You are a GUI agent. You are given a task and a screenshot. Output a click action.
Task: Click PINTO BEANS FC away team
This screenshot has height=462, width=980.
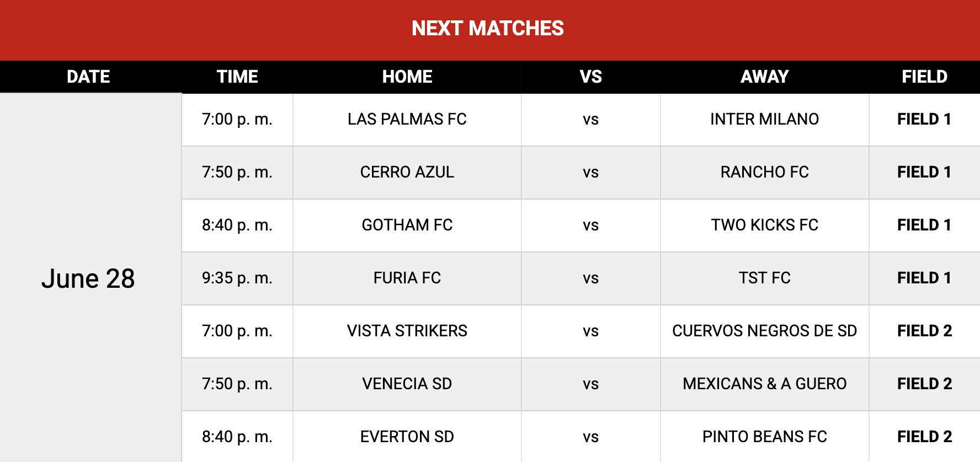tap(765, 437)
